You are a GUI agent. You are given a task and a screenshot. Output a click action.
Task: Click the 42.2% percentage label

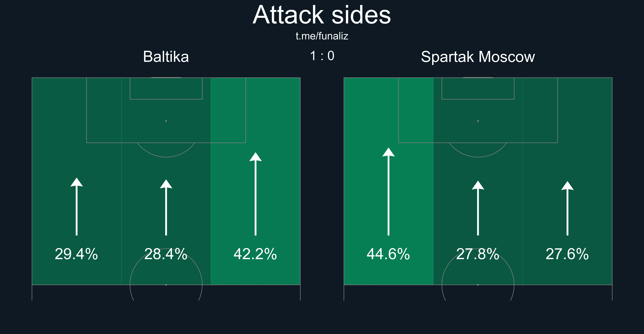[x=255, y=254]
